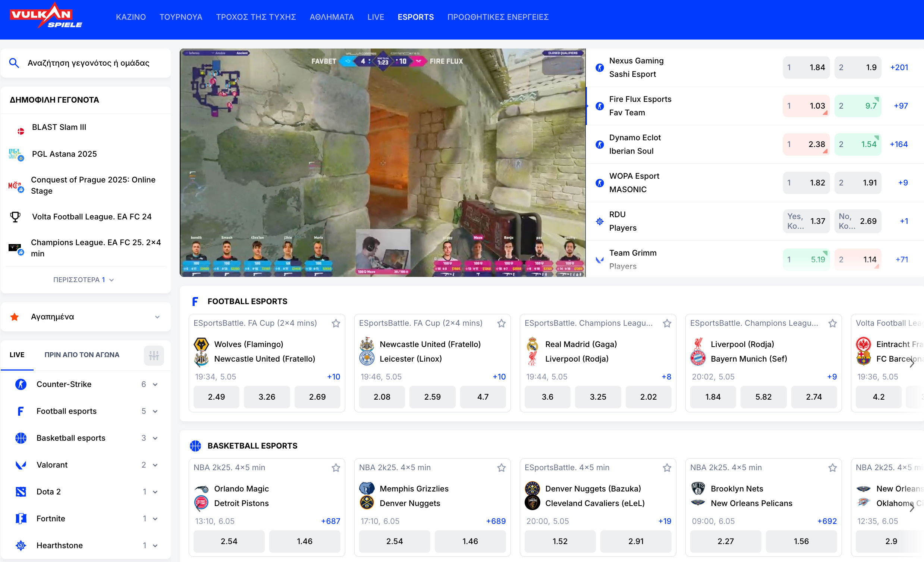Open ΠΡΟΩΘΗΤΙΚΕΣ ΕΝΕΡΓΕΙΕΣ menu item
This screenshot has height=562, width=924.
tap(498, 17)
